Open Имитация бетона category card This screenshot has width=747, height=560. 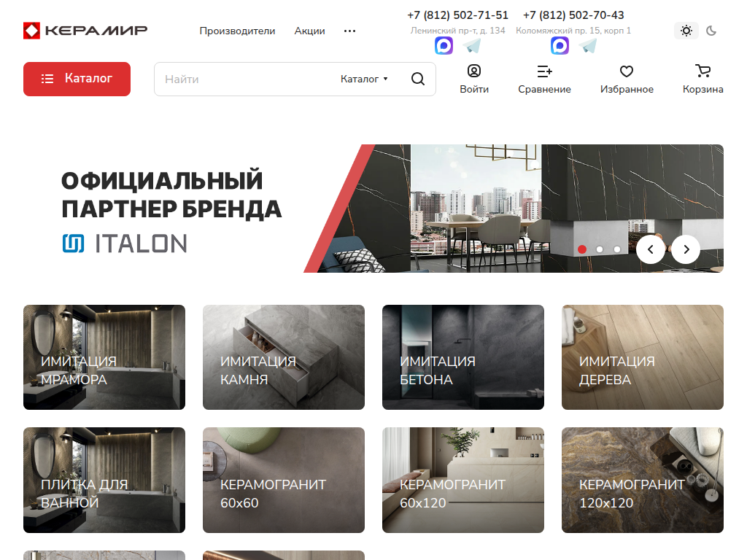(463, 357)
